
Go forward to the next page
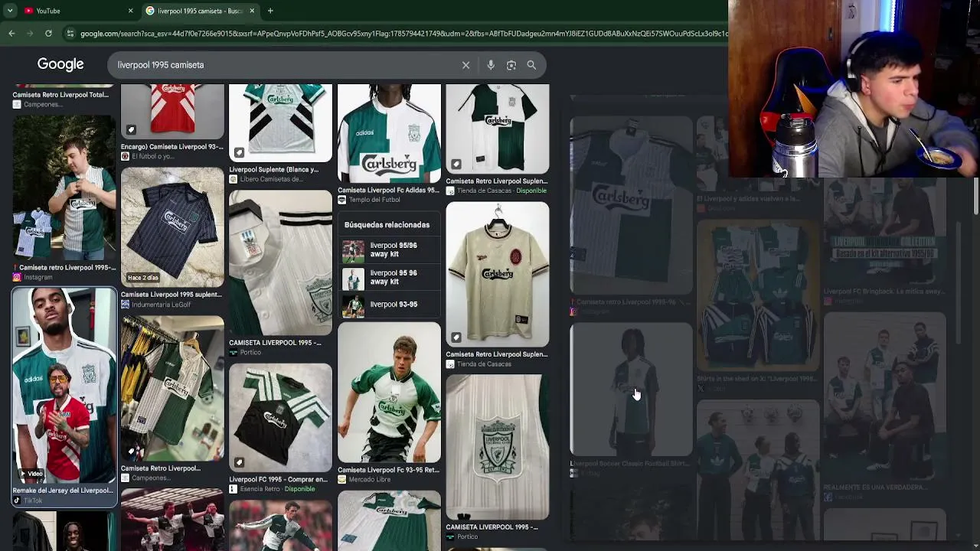point(30,34)
